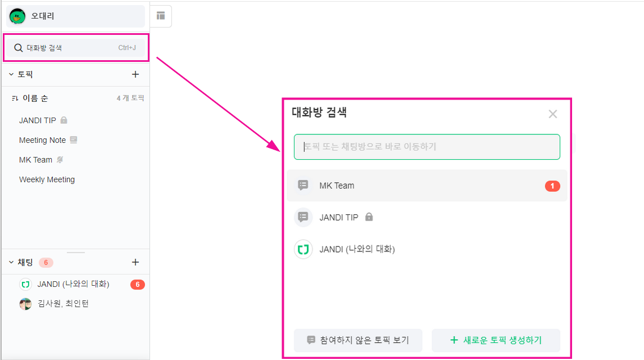The height and width of the screenshot is (360, 644).
Task: Collapse the 채팅 section chevron
Action: pos(11,262)
